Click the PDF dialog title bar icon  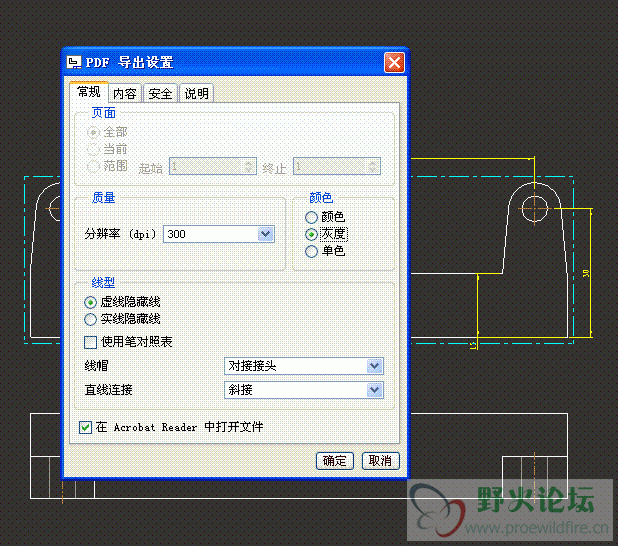tap(74, 62)
